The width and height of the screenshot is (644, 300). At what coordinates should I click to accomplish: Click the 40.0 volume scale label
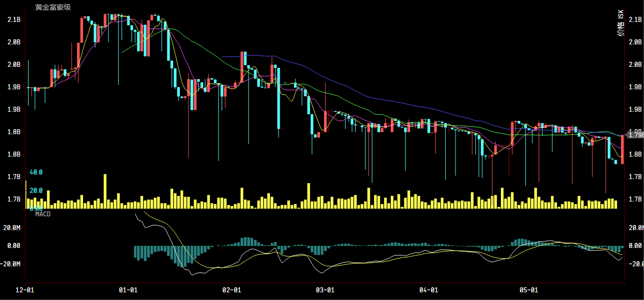click(x=36, y=172)
